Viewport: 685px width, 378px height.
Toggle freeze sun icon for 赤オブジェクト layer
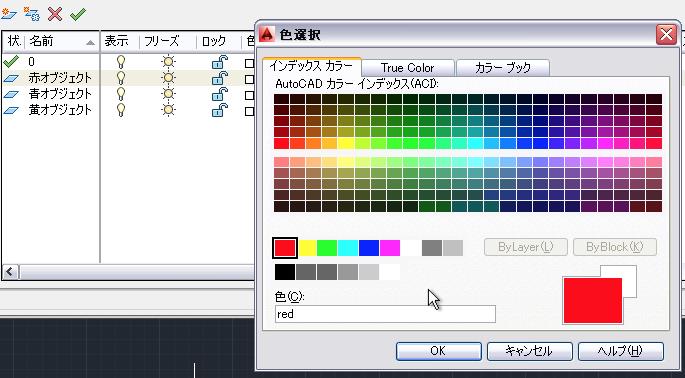click(168, 79)
